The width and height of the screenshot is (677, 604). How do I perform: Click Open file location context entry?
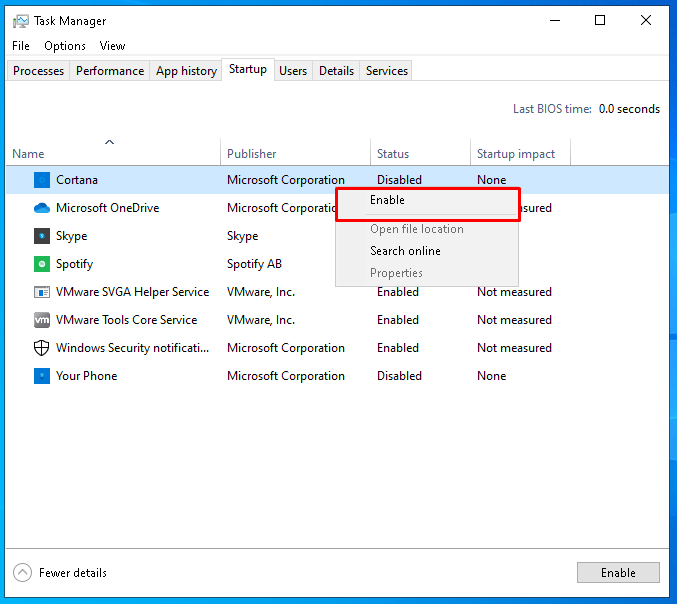(427, 229)
